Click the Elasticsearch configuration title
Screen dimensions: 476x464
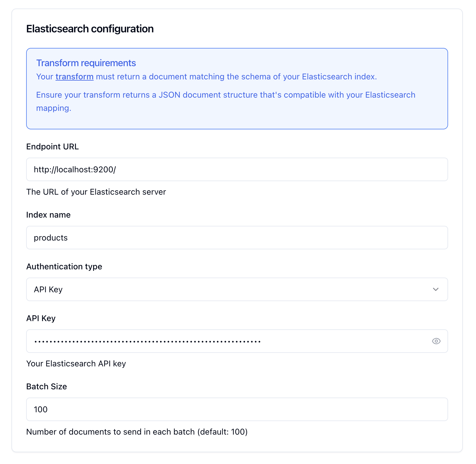[x=90, y=29]
